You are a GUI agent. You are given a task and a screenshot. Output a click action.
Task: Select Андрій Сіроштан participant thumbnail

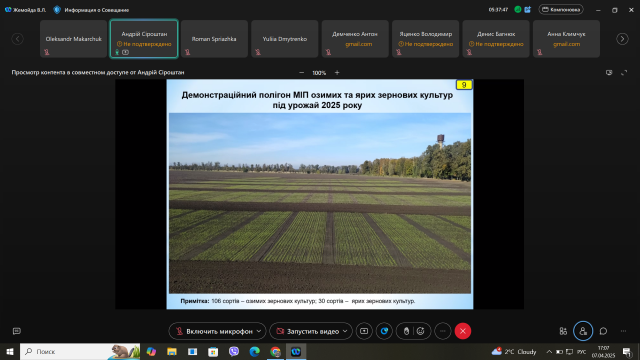click(144, 39)
